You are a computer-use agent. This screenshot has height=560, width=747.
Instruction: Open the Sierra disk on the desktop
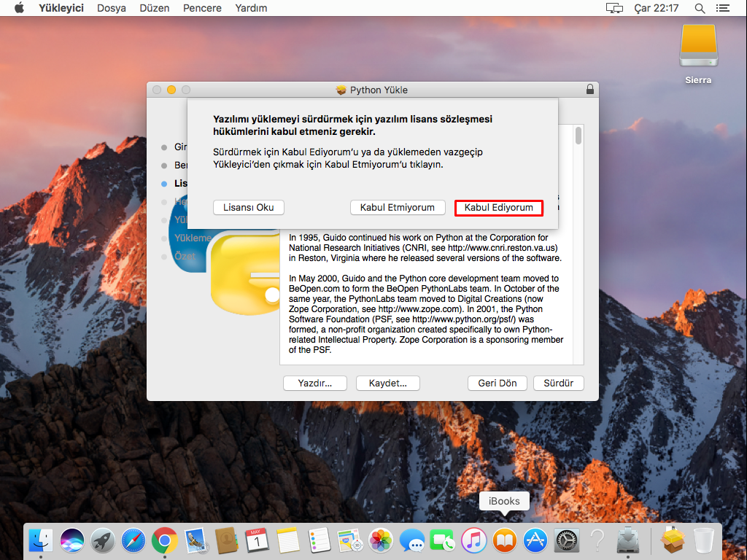point(697,45)
